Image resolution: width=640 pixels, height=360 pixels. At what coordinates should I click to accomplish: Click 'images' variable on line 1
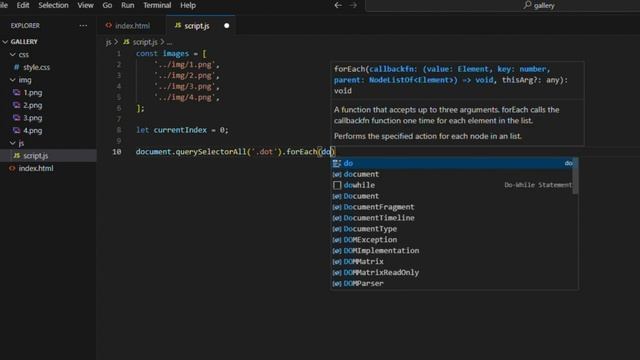point(176,54)
